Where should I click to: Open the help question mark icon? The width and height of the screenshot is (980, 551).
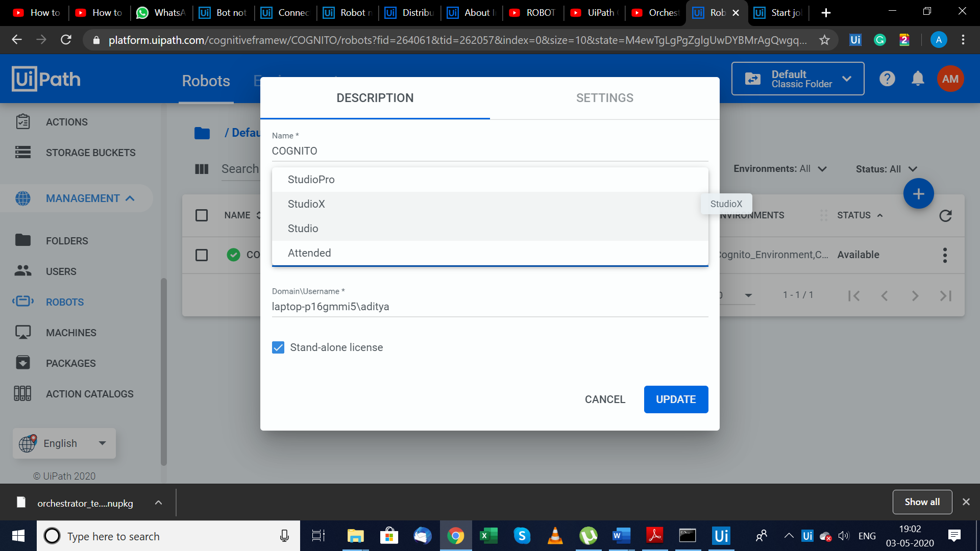pos(887,79)
